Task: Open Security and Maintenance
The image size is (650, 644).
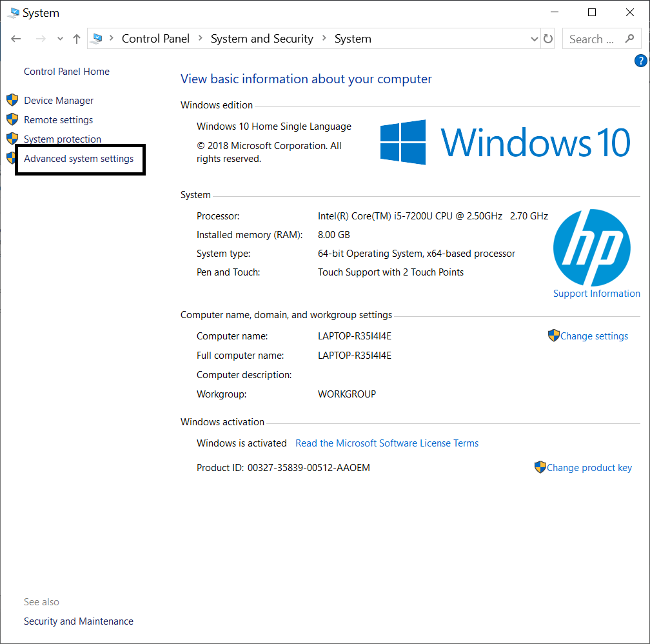Action: point(78,621)
